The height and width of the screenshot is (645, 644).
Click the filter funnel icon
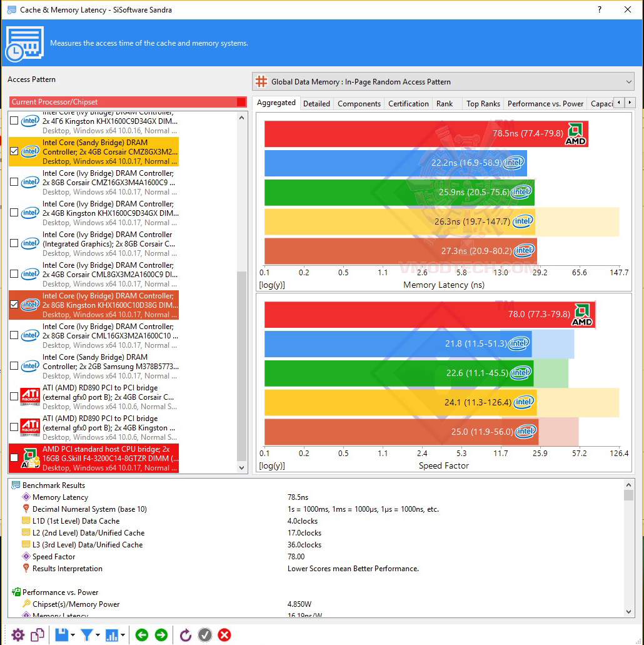click(x=86, y=635)
